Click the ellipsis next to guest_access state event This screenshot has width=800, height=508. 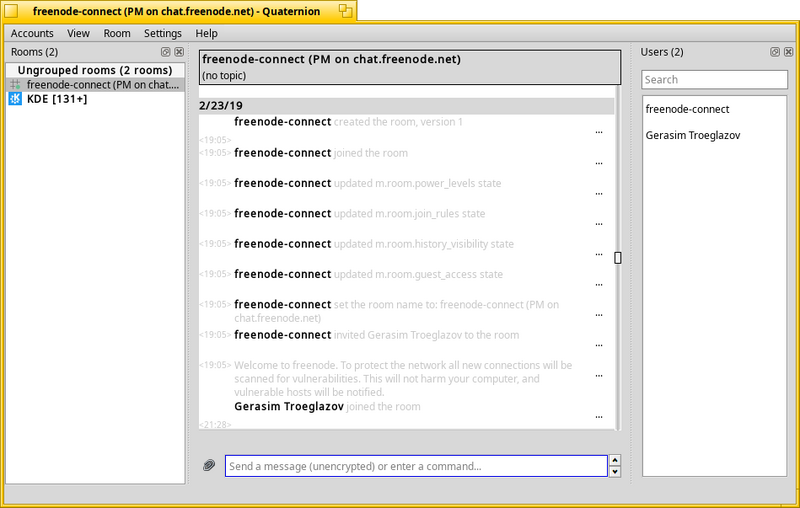click(x=599, y=285)
